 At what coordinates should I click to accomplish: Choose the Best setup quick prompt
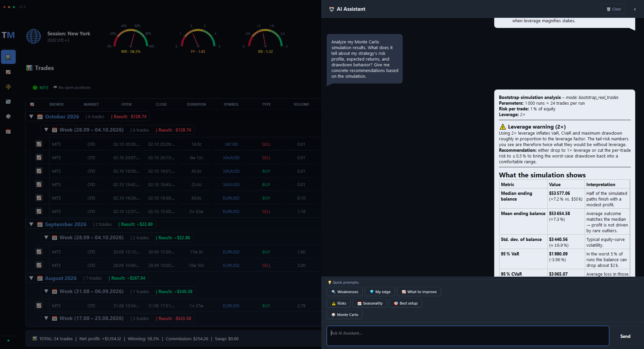(x=405, y=303)
